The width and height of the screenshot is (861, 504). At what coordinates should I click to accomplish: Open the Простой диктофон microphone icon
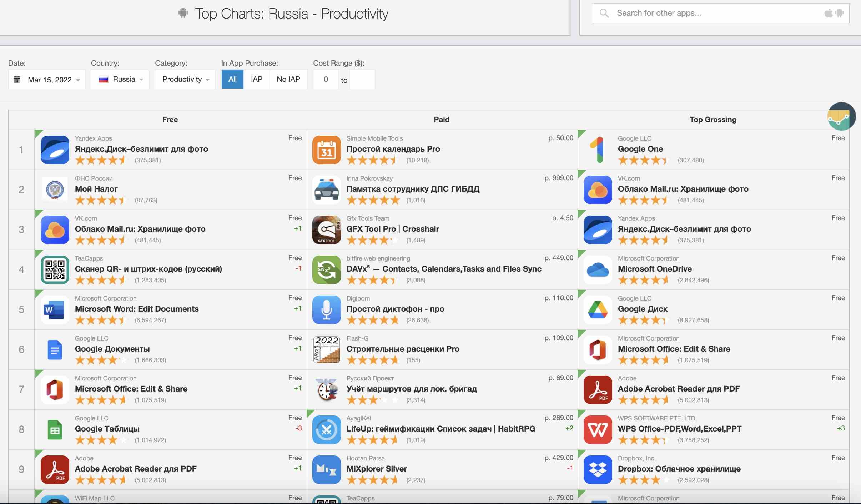tap(326, 309)
